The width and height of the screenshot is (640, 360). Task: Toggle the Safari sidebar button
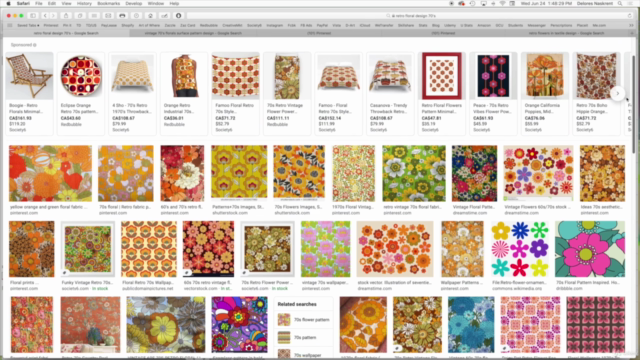33,16
